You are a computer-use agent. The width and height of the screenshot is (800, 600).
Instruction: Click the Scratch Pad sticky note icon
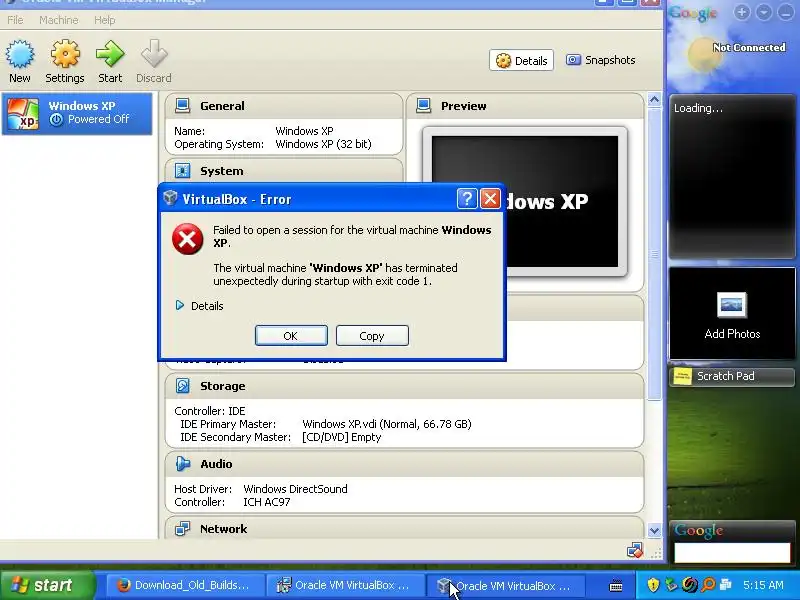pos(682,377)
